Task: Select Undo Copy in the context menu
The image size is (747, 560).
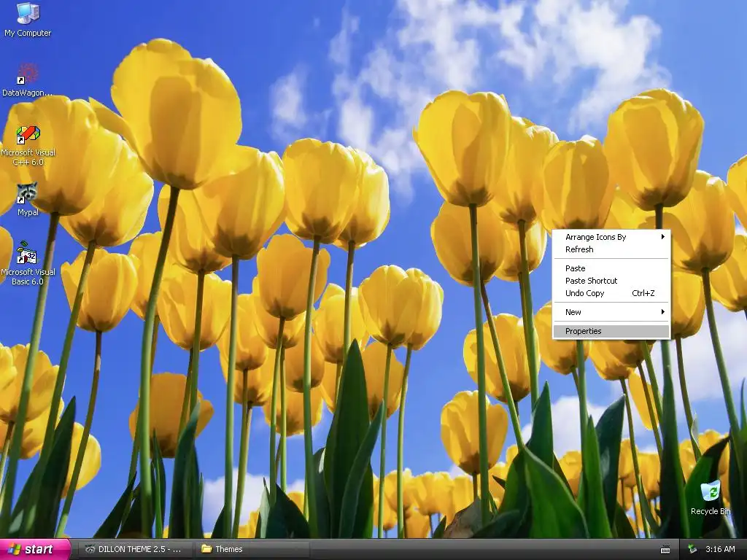Action: [x=611, y=293]
